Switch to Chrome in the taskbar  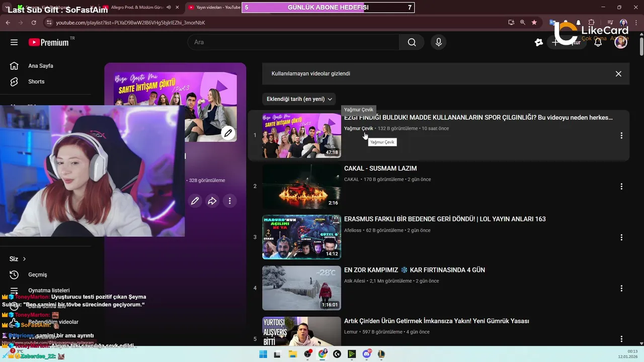pyautogui.click(x=323, y=354)
